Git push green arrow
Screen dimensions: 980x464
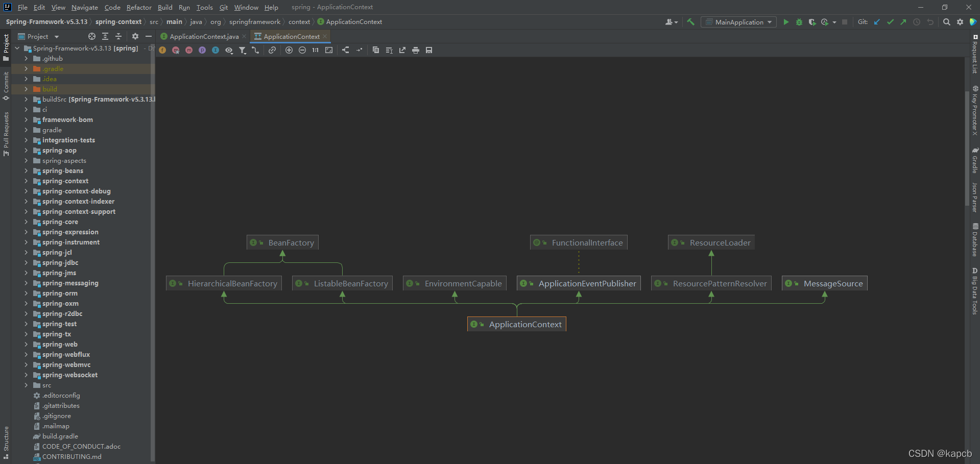[x=903, y=22]
